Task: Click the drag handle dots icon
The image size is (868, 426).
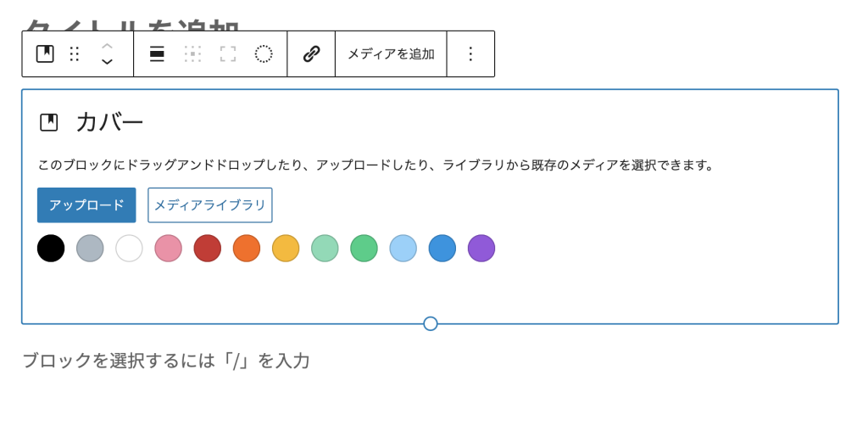Action: pos(75,54)
